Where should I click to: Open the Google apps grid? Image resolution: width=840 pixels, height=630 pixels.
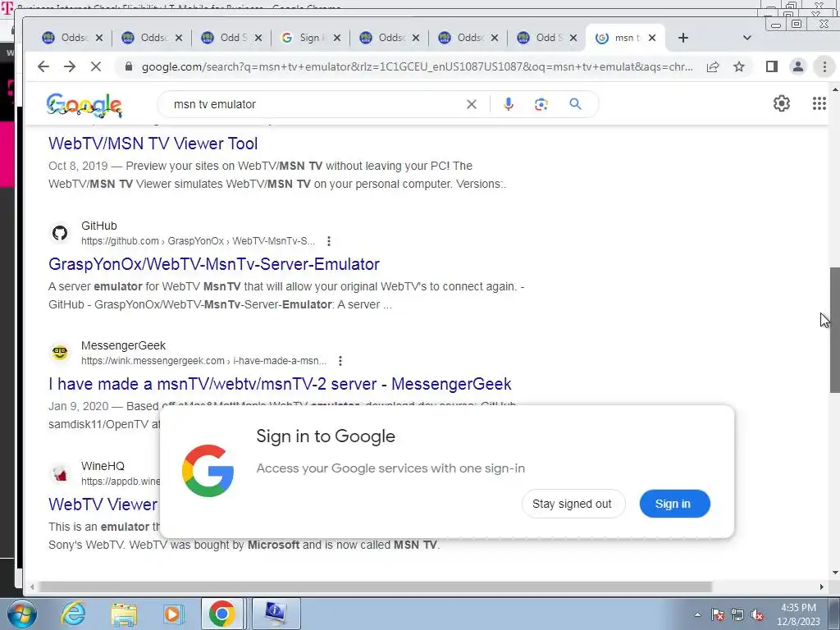coord(819,103)
